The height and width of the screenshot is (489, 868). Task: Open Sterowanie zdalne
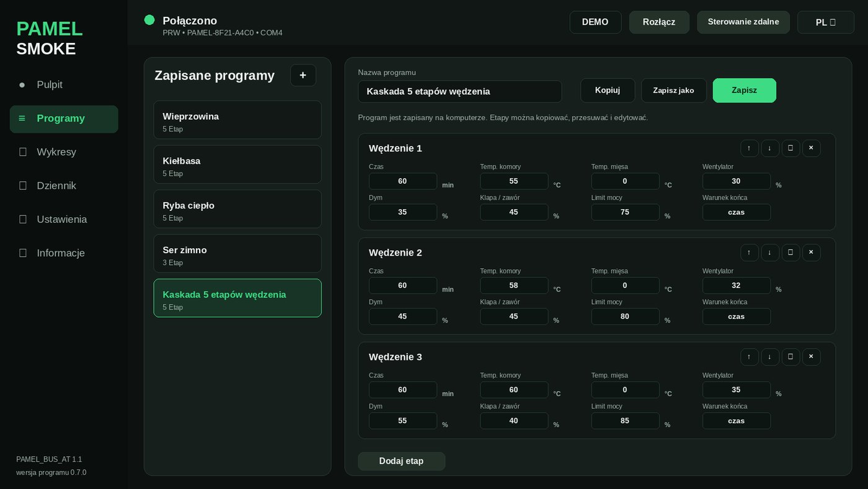[743, 22]
